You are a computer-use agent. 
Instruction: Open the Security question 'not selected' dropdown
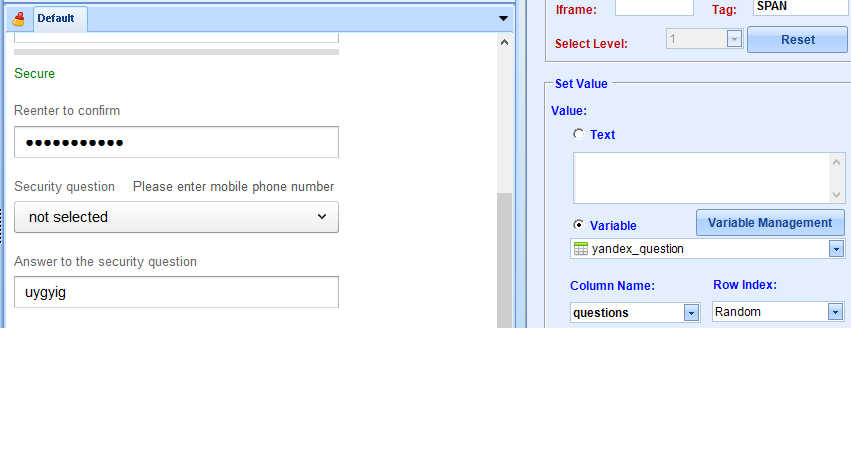[176, 217]
